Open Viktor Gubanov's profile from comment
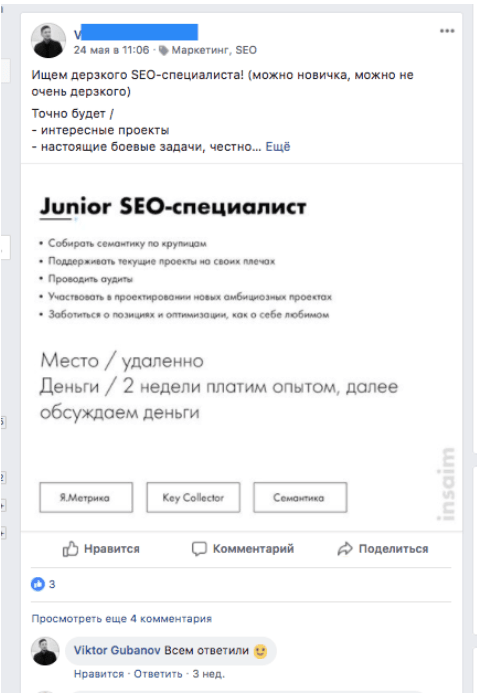 (117, 650)
